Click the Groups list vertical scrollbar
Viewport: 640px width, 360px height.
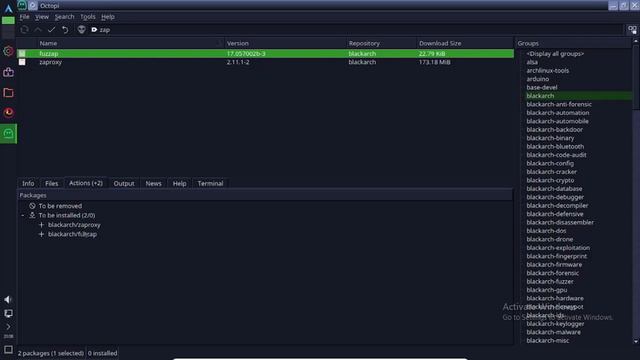point(636,77)
